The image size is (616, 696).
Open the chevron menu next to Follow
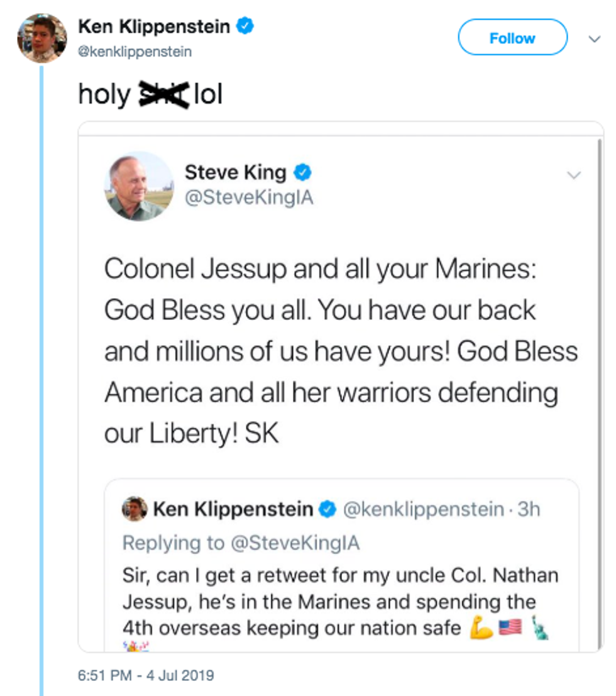pyautogui.click(x=593, y=39)
